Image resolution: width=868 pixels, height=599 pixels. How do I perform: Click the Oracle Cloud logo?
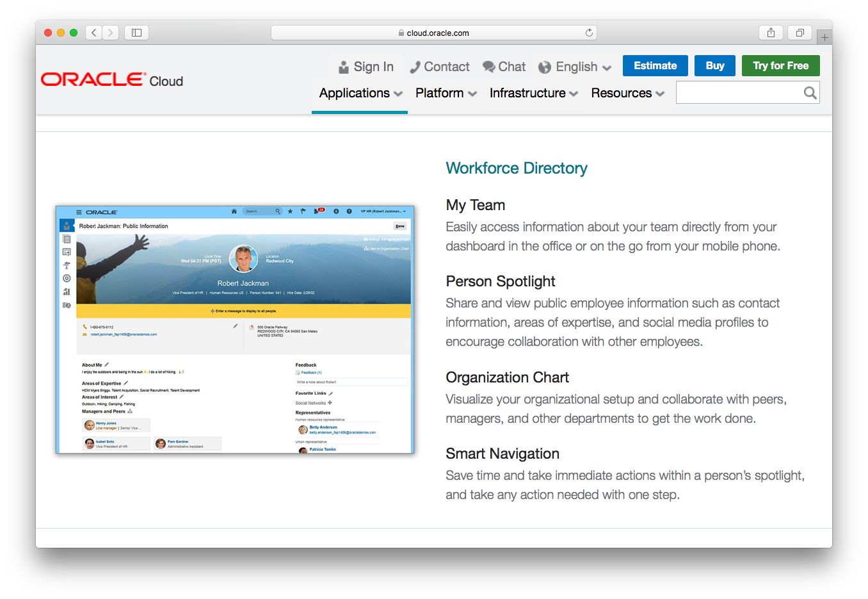[112, 79]
